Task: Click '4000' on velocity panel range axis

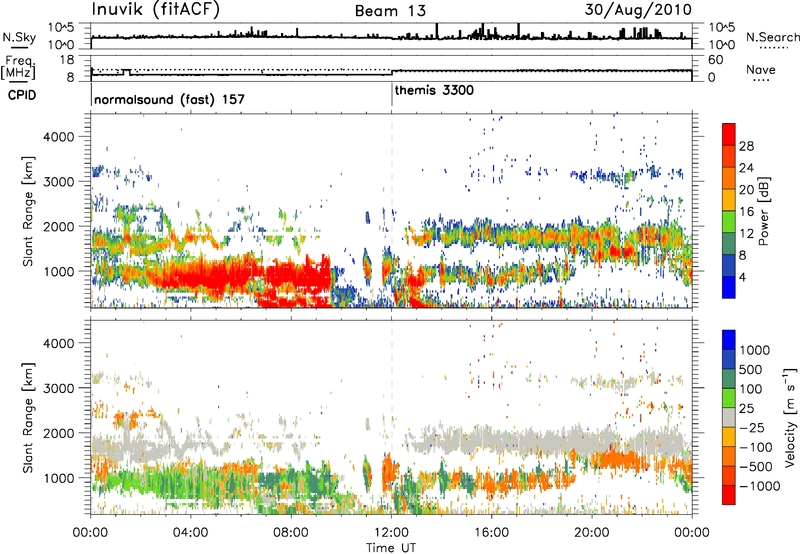Action: [x=59, y=343]
